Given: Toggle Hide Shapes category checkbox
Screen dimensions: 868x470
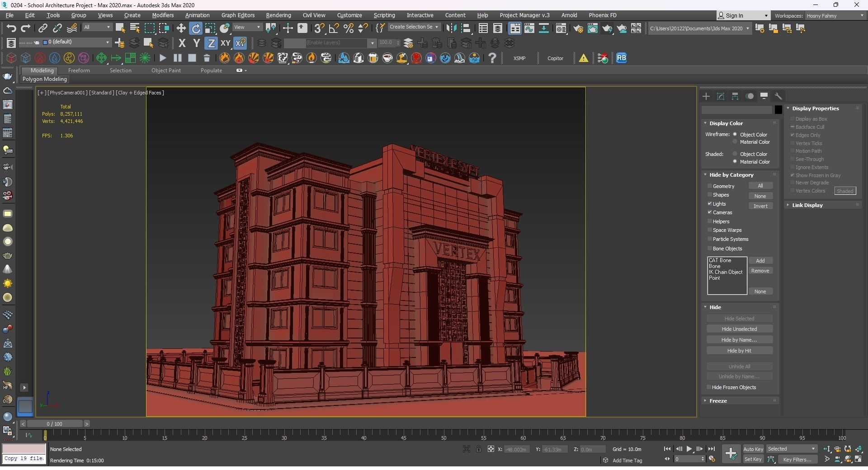Looking at the screenshot, I should (710, 195).
